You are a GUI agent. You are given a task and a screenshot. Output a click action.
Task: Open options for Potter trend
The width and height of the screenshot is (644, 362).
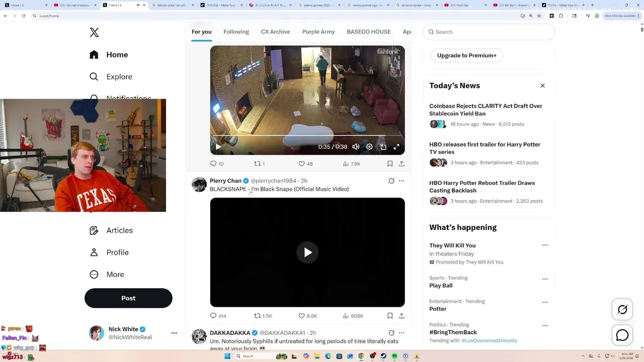(x=545, y=302)
